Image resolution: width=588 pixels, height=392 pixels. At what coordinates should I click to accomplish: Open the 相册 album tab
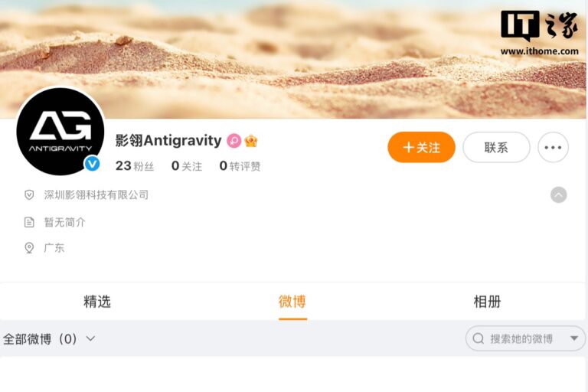(x=487, y=302)
